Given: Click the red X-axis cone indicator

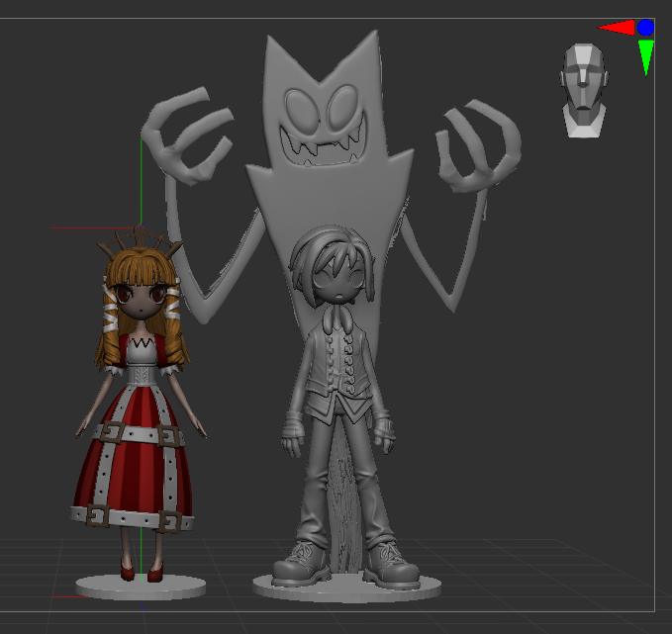Looking at the screenshot, I should [x=617, y=28].
